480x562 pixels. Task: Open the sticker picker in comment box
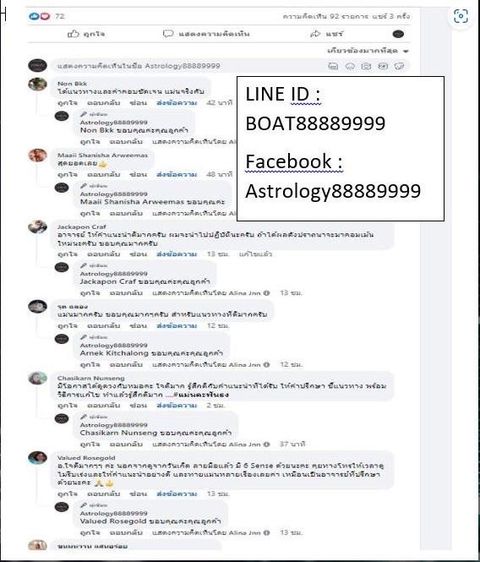(399, 66)
